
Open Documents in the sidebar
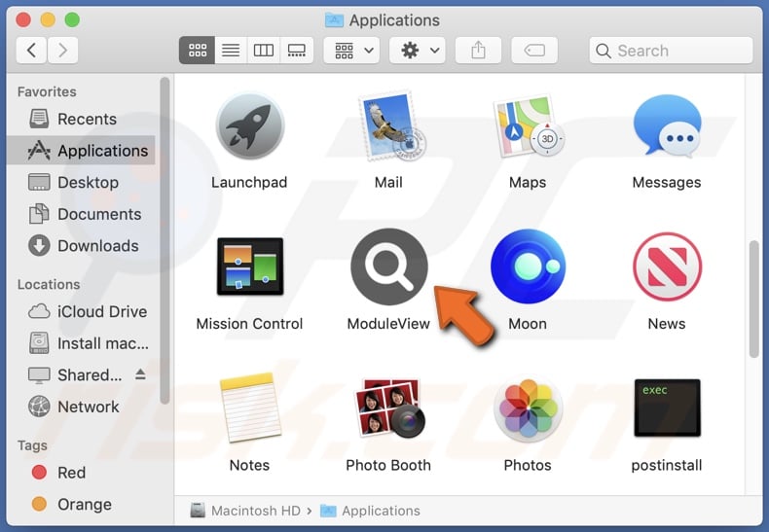[81, 214]
